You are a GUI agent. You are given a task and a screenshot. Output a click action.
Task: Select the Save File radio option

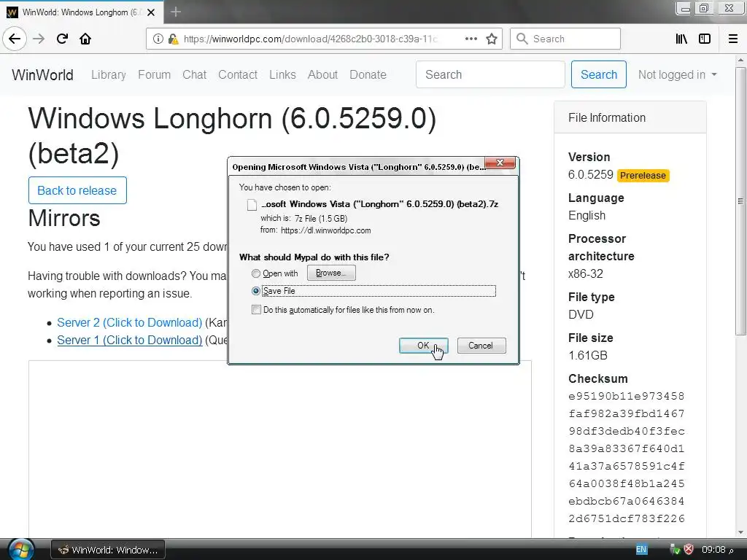point(256,291)
